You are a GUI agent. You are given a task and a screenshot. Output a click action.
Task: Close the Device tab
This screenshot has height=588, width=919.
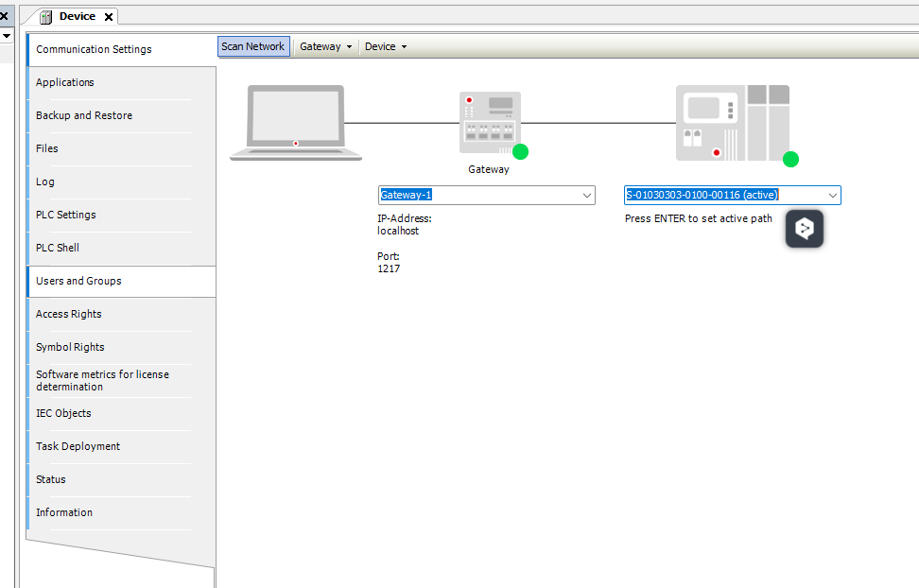109,17
